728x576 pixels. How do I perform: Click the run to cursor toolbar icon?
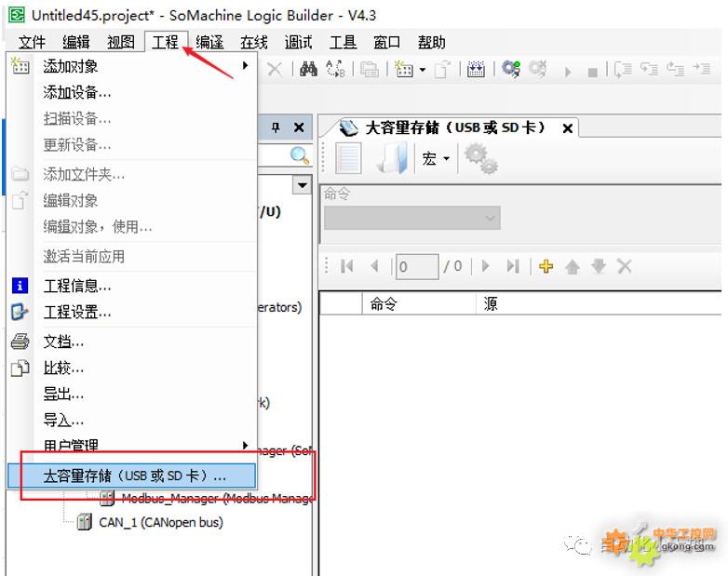click(702, 69)
